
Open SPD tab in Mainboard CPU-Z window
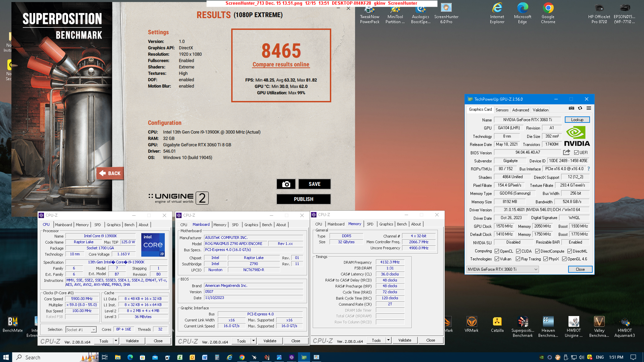tap(235, 225)
